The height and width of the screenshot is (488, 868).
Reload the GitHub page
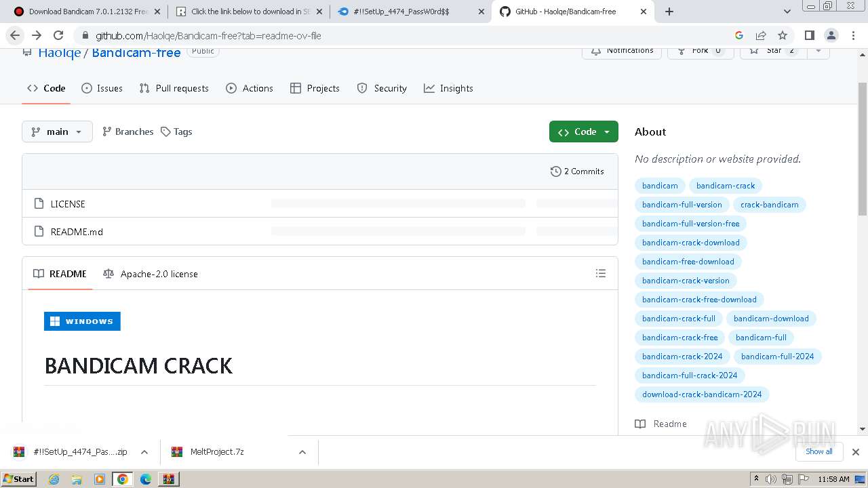pyautogui.click(x=58, y=35)
